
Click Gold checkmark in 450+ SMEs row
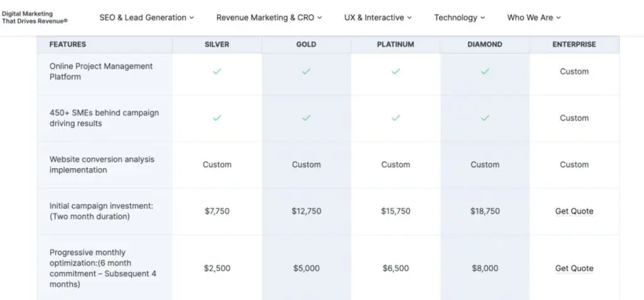click(x=306, y=118)
